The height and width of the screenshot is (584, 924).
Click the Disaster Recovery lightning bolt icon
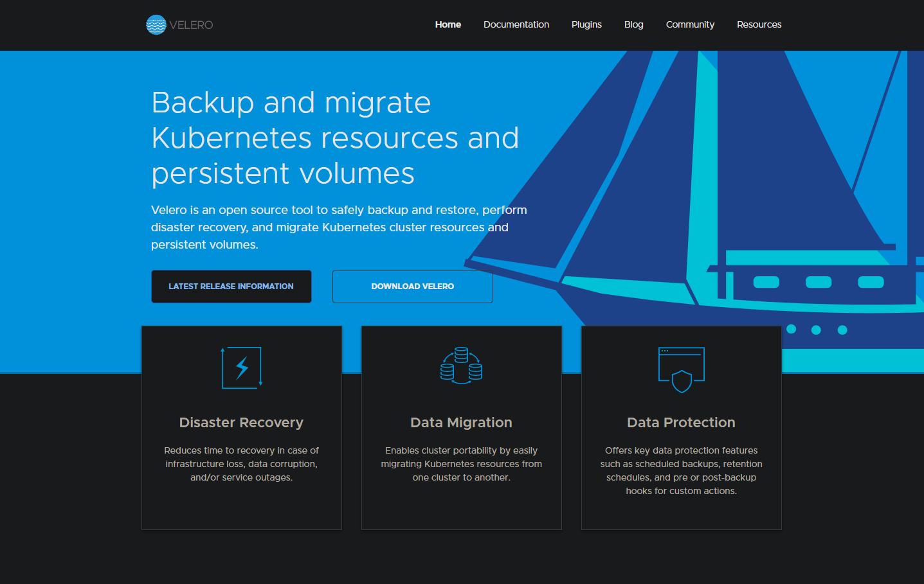click(242, 368)
